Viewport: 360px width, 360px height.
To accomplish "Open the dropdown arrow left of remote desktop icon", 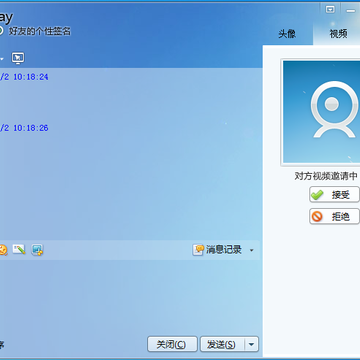I will point(2,59).
